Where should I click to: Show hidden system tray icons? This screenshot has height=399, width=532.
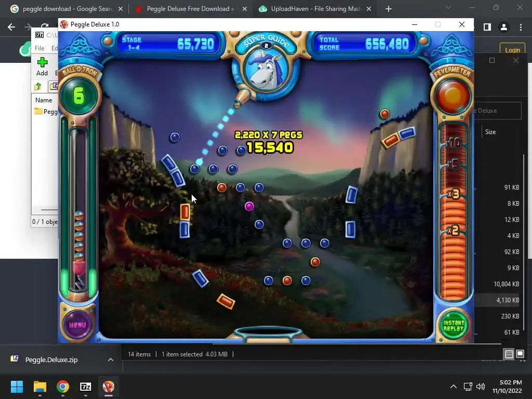[453, 387]
